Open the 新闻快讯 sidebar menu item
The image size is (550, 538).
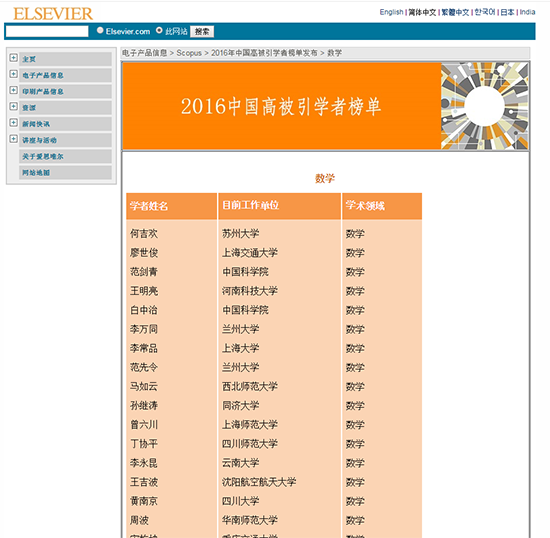66,124
